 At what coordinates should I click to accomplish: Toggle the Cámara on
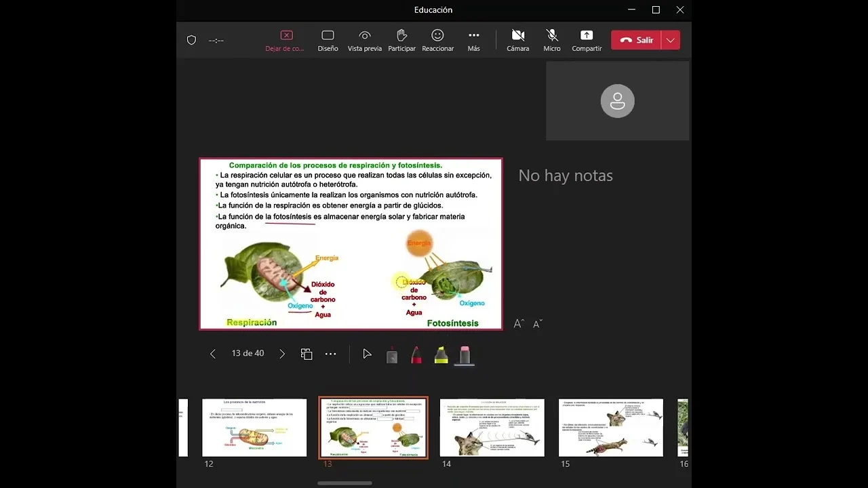[518, 40]
